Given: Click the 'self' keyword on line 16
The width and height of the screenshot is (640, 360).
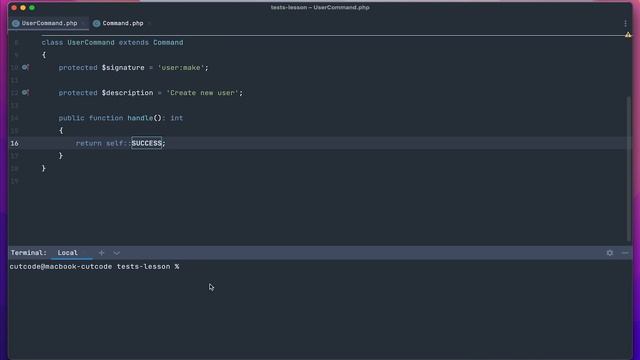Looking at the screenshot, I should [x=114, y=143].
